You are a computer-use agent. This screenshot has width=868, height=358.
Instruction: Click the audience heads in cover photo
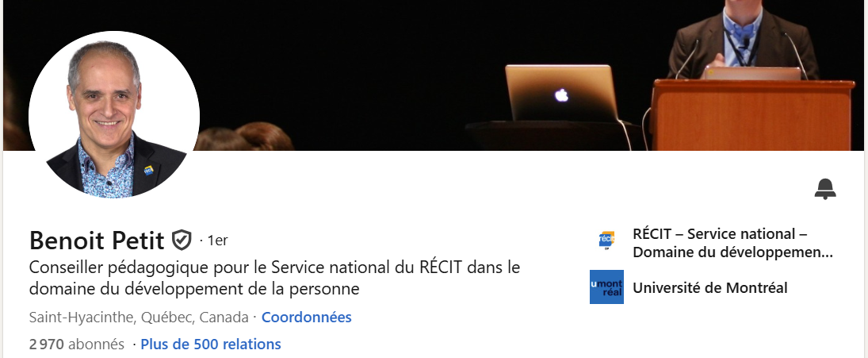click(x=243, y=137)
